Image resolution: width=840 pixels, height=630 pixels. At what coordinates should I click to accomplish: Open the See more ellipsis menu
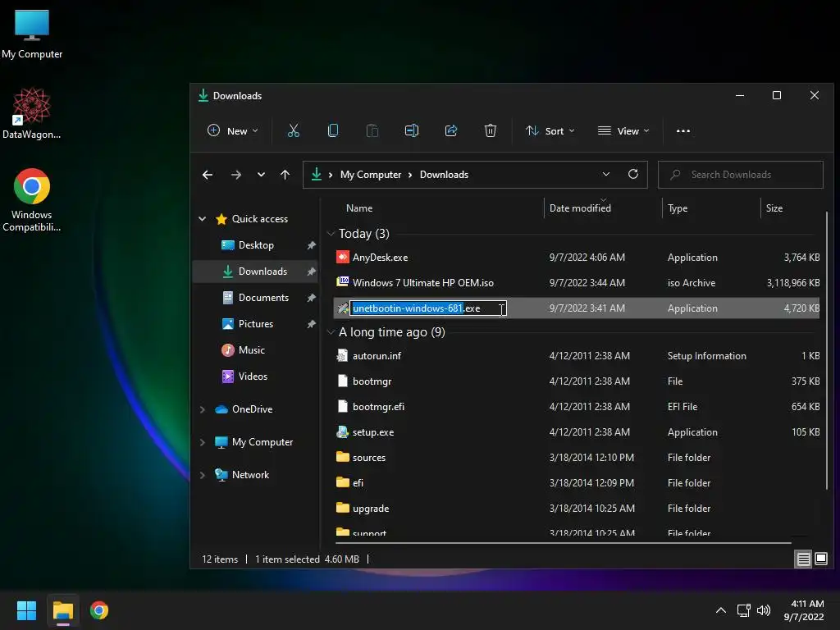point(683,130)
